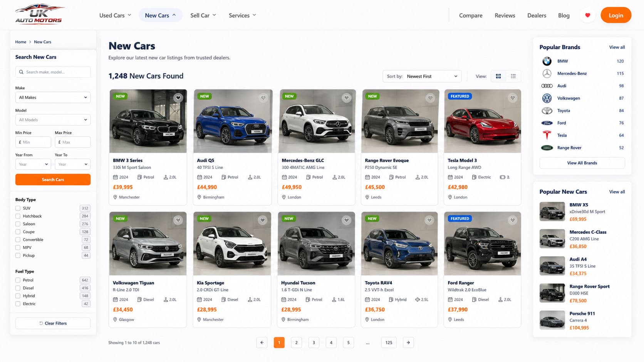Focus the Max Price input
This screenshot has width=644, height=362.
tap(72, 142)
